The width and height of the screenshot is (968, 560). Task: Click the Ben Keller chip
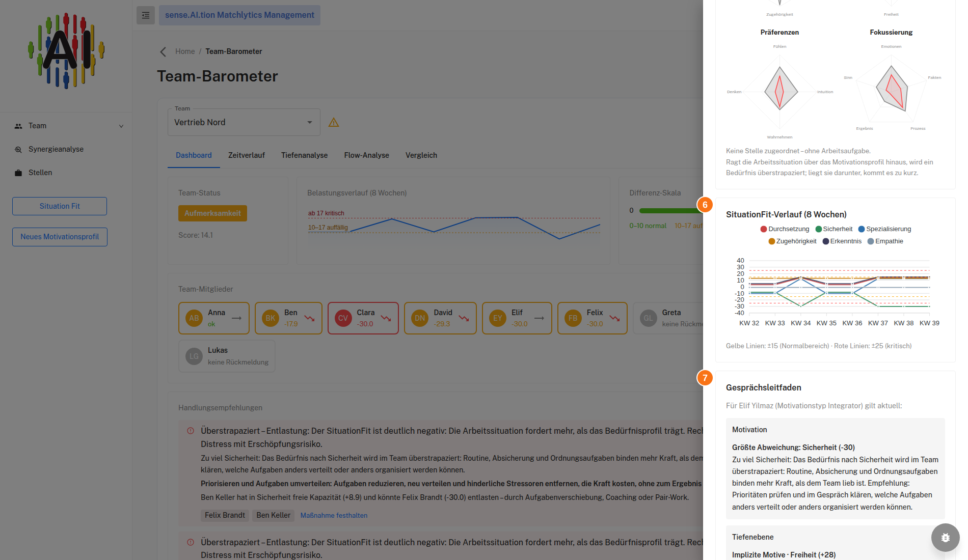(274, 515)
